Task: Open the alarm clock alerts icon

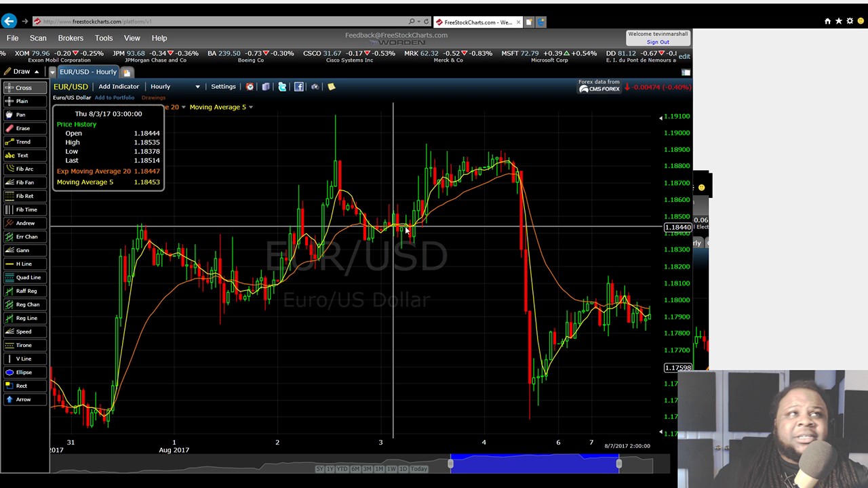Action: pyautogui.click(x=250, y=87)
